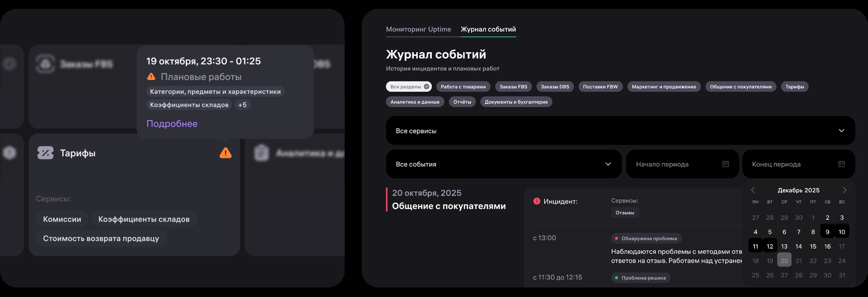Click the warning triangle beside Плановые работы
868x297 pixels.
pyautogui.click(x=151, y=76)
